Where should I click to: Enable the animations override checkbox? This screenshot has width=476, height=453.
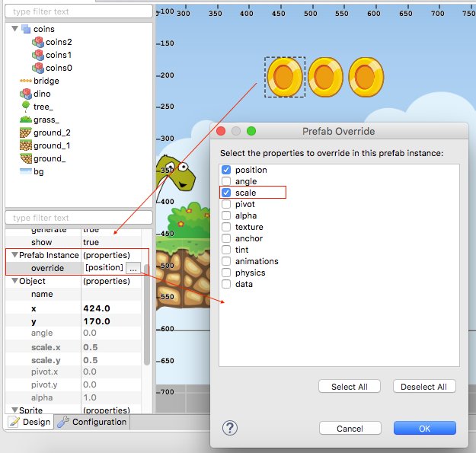226,261
